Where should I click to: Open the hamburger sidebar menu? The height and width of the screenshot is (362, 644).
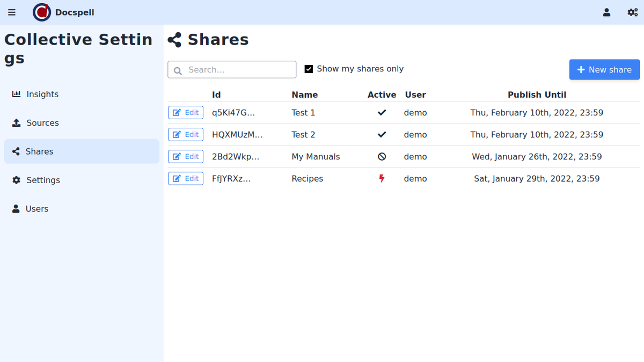click(x=12, y=12)
